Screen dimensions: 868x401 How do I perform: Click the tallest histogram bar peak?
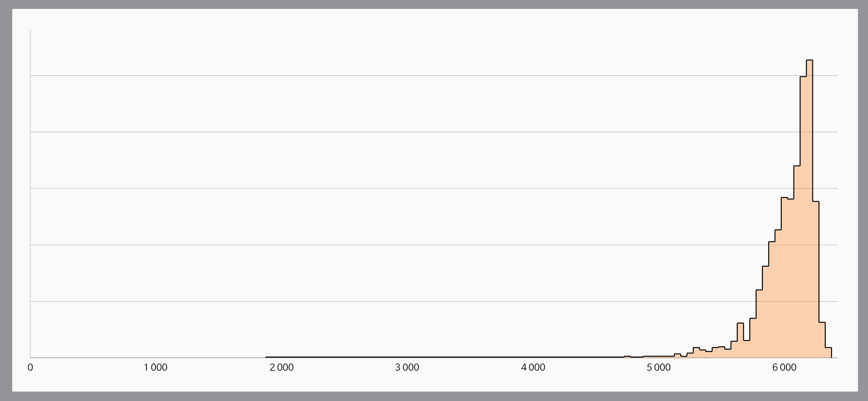pos(809,60)
